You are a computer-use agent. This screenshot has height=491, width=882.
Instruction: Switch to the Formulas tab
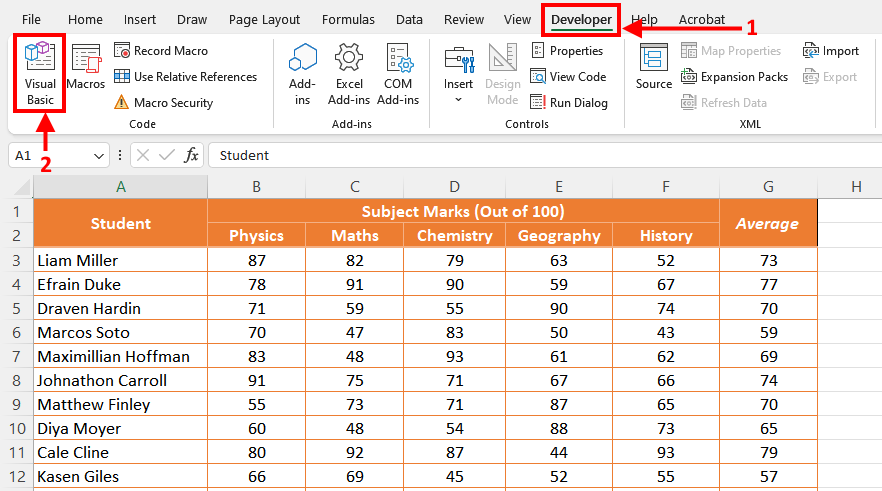pos(350,19)
